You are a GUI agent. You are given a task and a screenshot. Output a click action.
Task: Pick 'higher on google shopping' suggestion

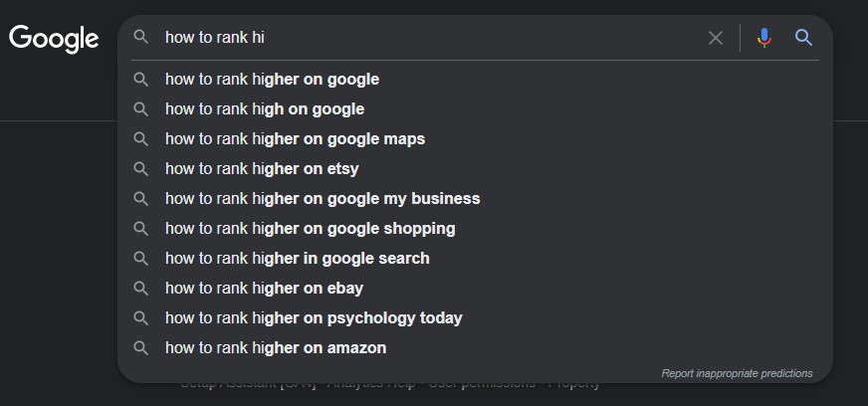[x=310, y=228]
